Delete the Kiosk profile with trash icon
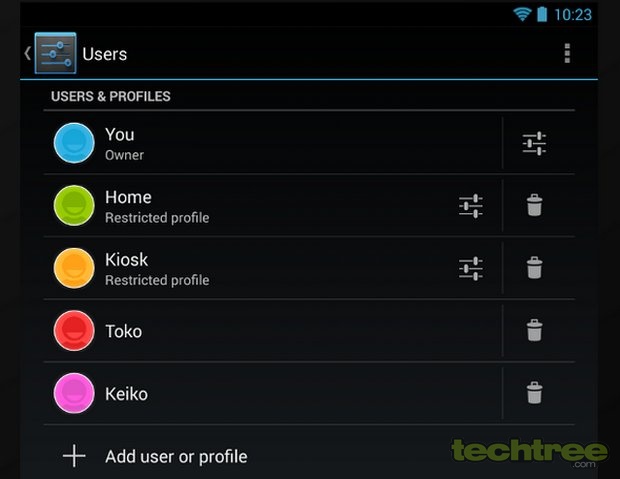Viewport: 620px width, 479px height. pyautogui.click(x=534, y=268)
